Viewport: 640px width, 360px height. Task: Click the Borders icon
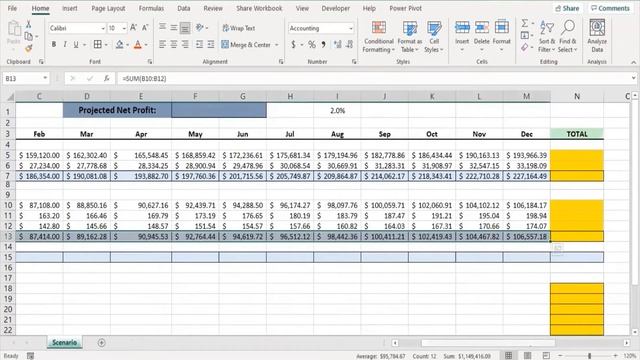[x=98, y=44]
